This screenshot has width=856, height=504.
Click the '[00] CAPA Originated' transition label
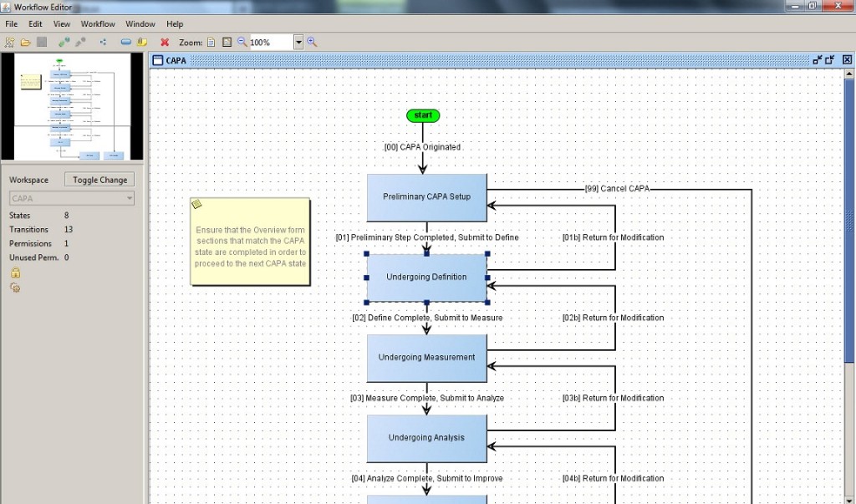[x=422, y=147]
